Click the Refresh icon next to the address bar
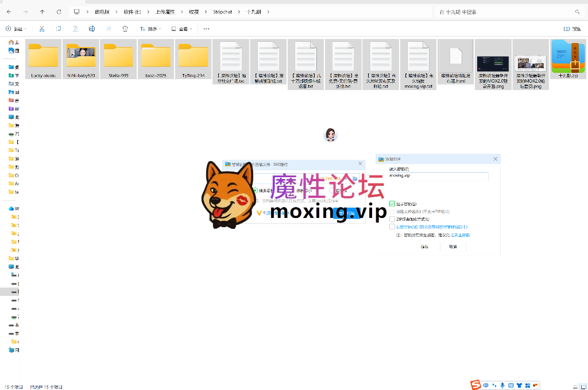Image resolution: width=588 pixels, height=390 pixels. (x=59, y=11)
